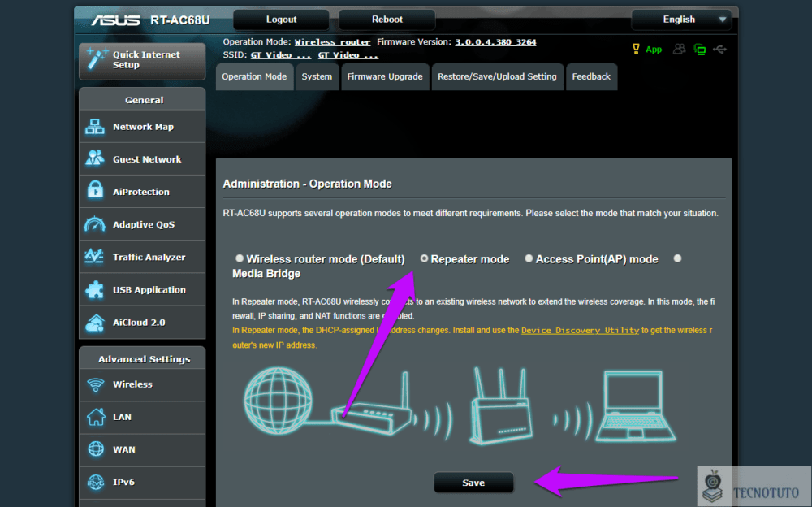Click the second GT_Video SSID link

348,55
